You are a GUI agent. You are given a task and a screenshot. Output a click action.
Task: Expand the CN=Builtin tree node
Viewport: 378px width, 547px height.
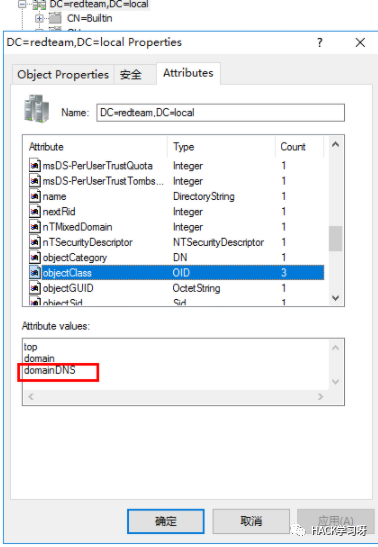click(x=39, y=18)
